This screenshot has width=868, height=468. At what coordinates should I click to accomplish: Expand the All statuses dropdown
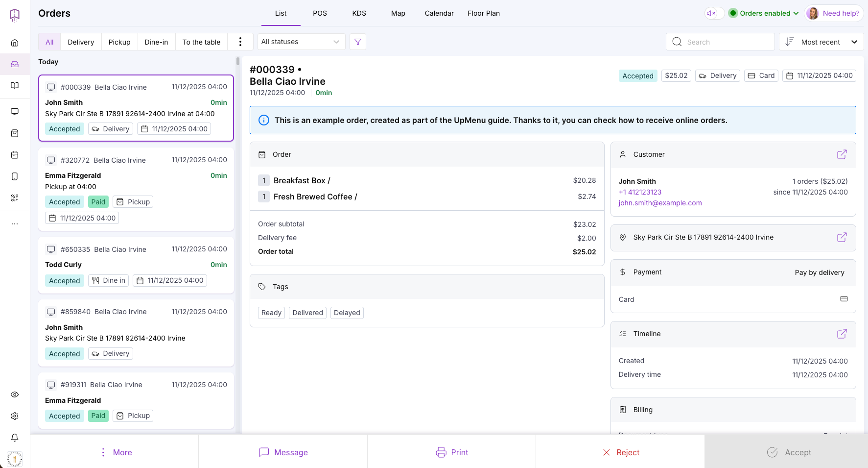pyautogui.click(x=301, y=42)
